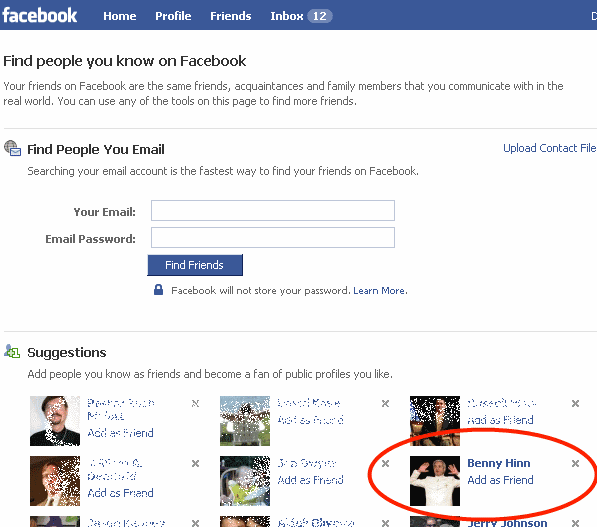Add Benny Hinn as Friend
The width and height of the screenshot is (597, 527).
pos(500,480)
